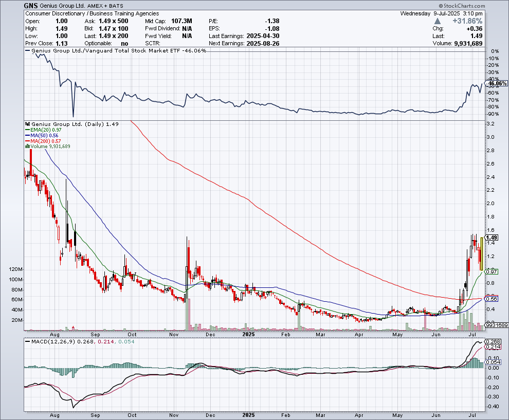Click the 2025 label on price panel axis
The height and width of the screenshot is (420, 509).
(248, 334)
